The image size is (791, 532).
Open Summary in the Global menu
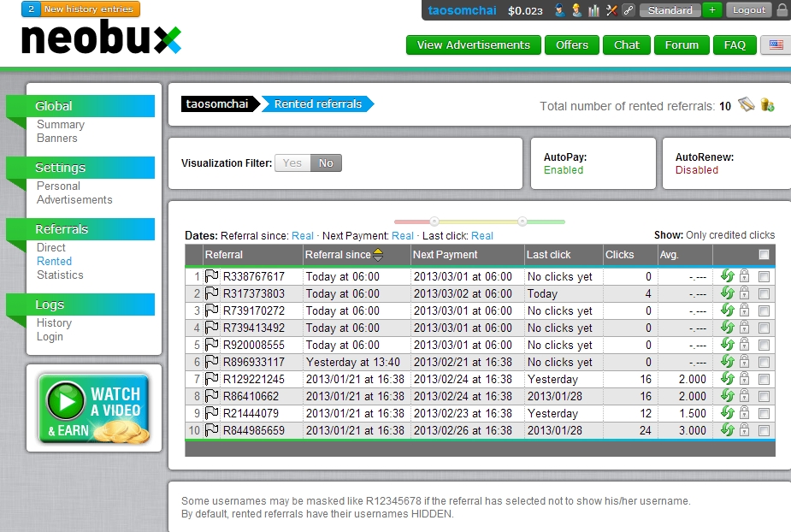coord(61,124)
